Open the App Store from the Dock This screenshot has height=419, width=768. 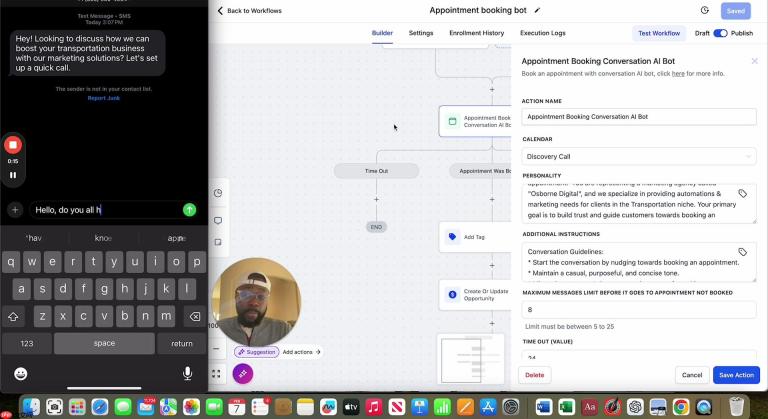[488, 407]
